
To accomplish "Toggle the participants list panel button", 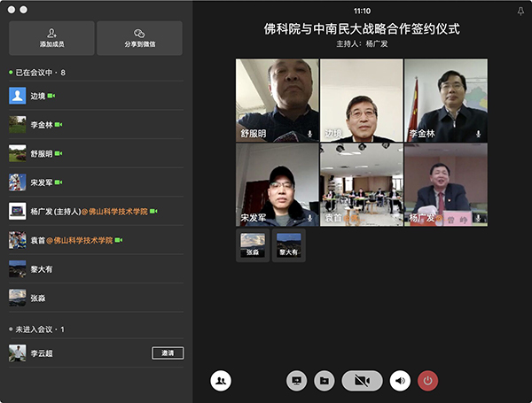I will click(x=221, y=381).
